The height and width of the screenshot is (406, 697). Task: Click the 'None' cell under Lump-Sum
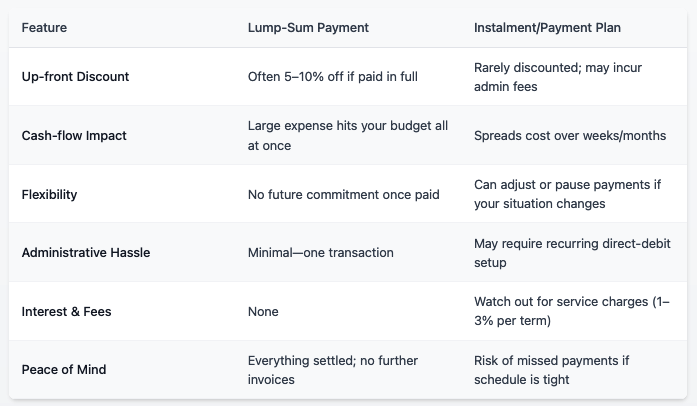point(263,311)
